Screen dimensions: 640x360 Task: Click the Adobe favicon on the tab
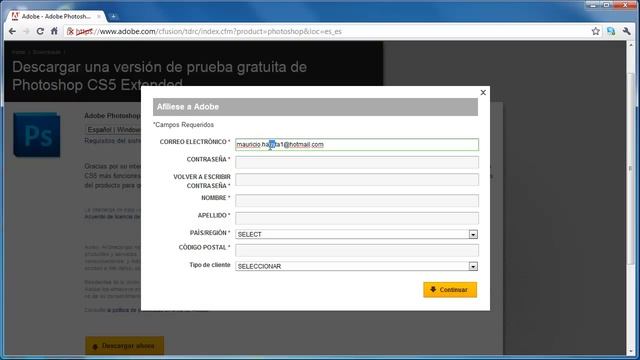(x=15, y=16)
